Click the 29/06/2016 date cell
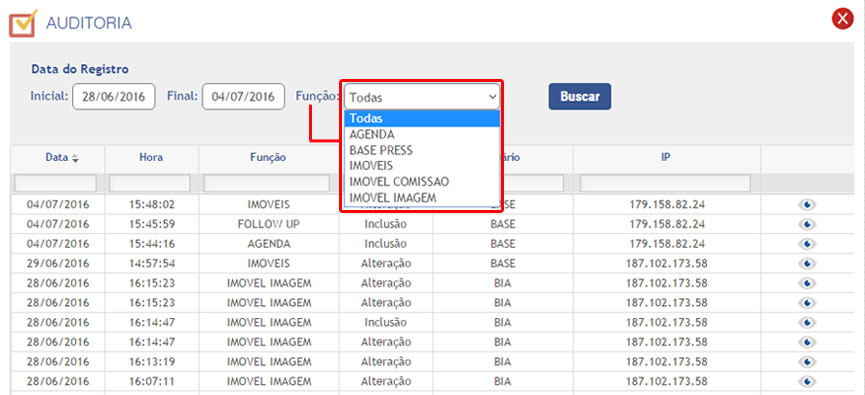 click(x=58, y=263)
